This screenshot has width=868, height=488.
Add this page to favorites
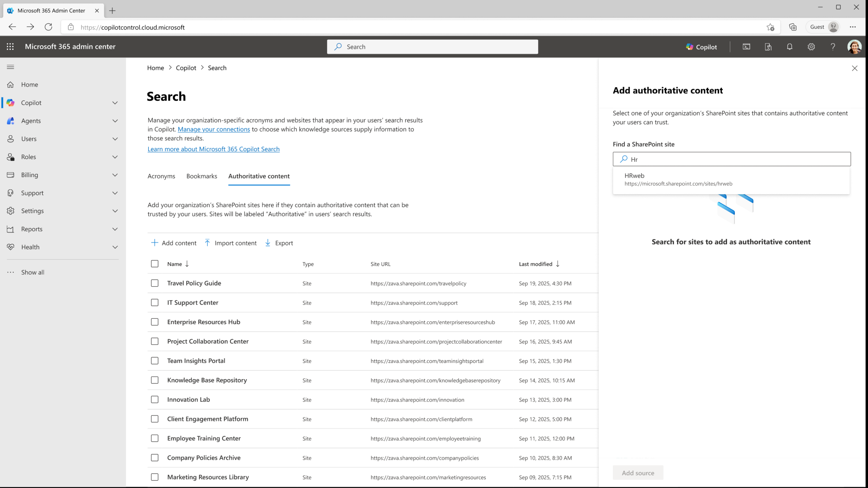click(x=770, y=27)
